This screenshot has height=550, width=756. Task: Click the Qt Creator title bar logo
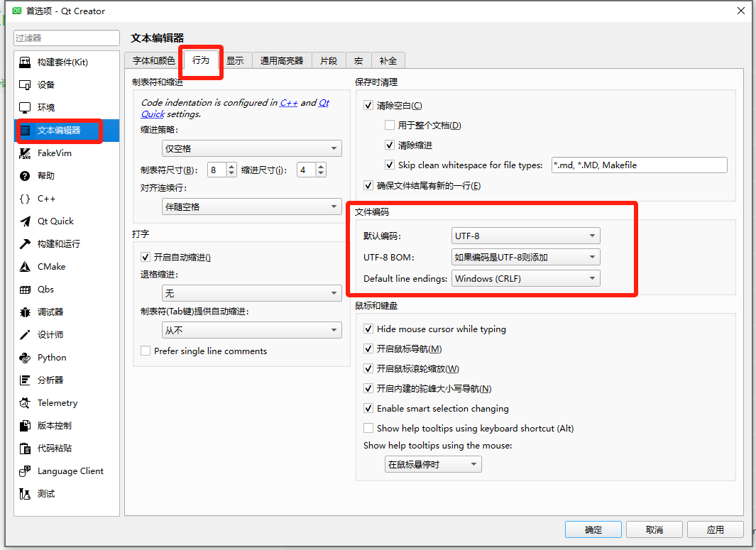tap(17, 11)
